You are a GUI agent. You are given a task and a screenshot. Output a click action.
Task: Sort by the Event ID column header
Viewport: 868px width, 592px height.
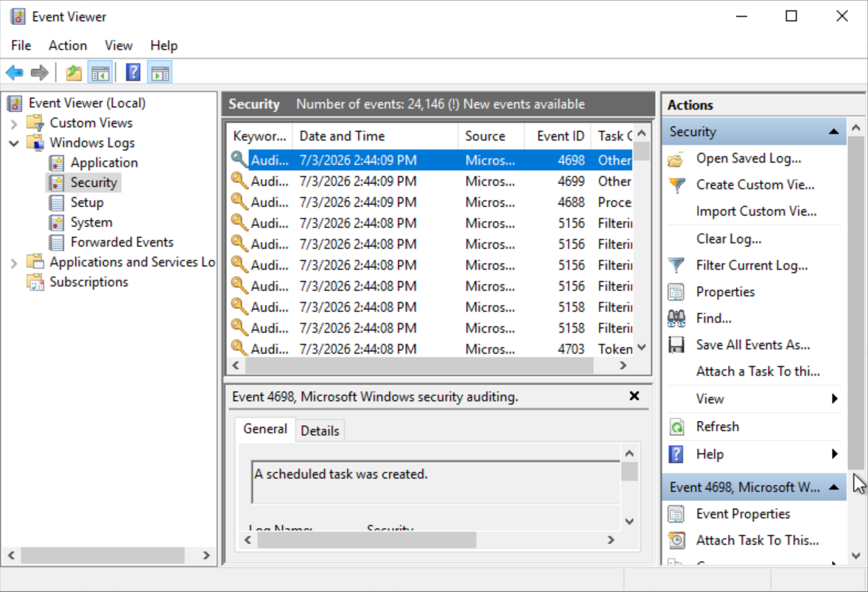click(557, 136)
